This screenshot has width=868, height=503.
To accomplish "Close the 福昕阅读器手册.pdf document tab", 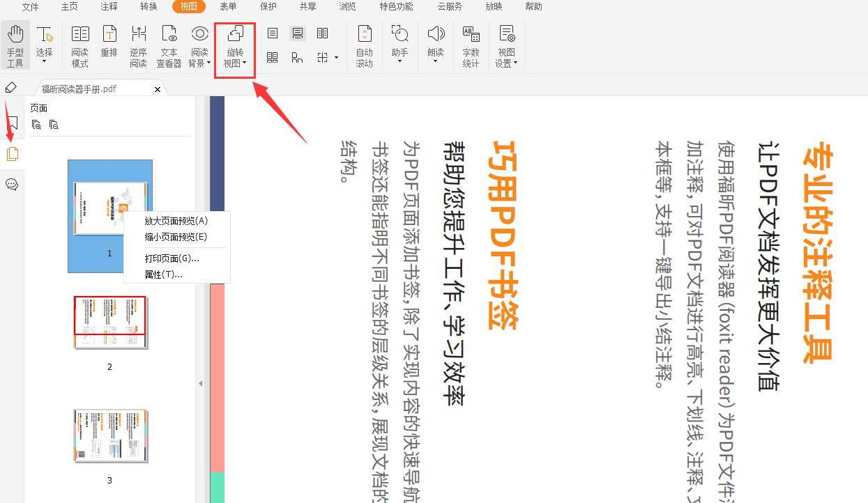I will coord(158,89).
